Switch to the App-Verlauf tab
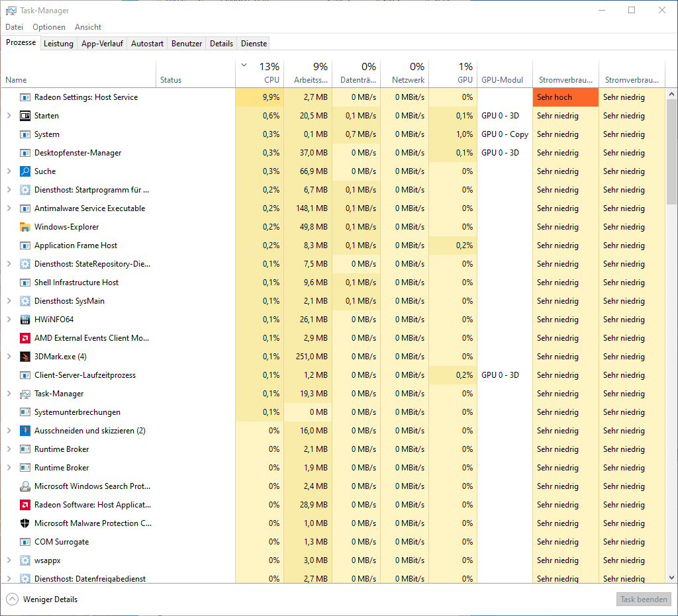 (x=102, y=44)
